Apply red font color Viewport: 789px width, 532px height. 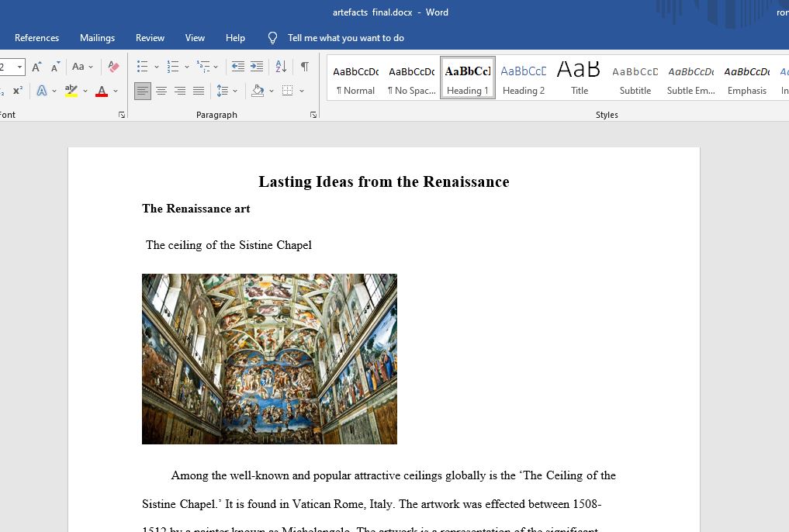[x=102, y=91]
